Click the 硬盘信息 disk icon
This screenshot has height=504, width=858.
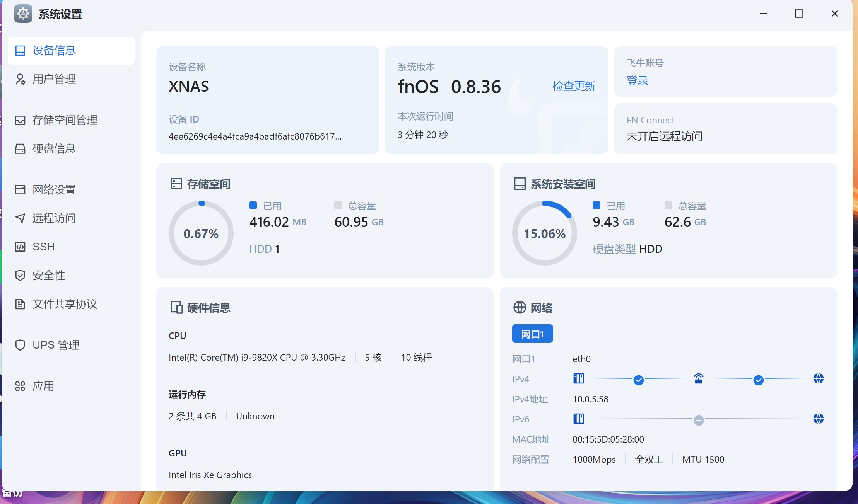point(20,149)
